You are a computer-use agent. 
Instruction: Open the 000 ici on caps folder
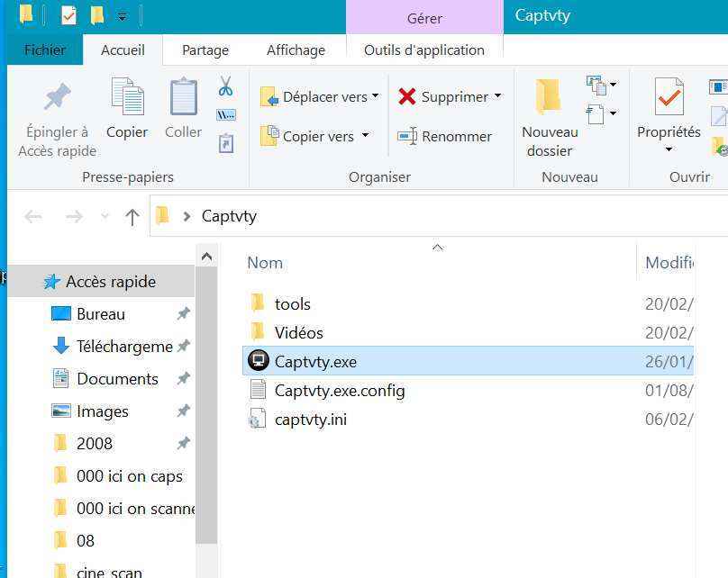coord(130,476)
